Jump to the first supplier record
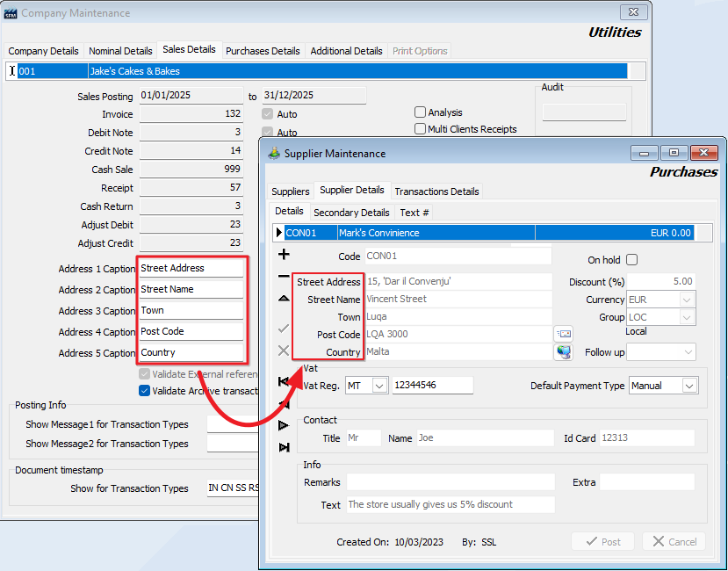The image size is (728, 571). (284, 381)
